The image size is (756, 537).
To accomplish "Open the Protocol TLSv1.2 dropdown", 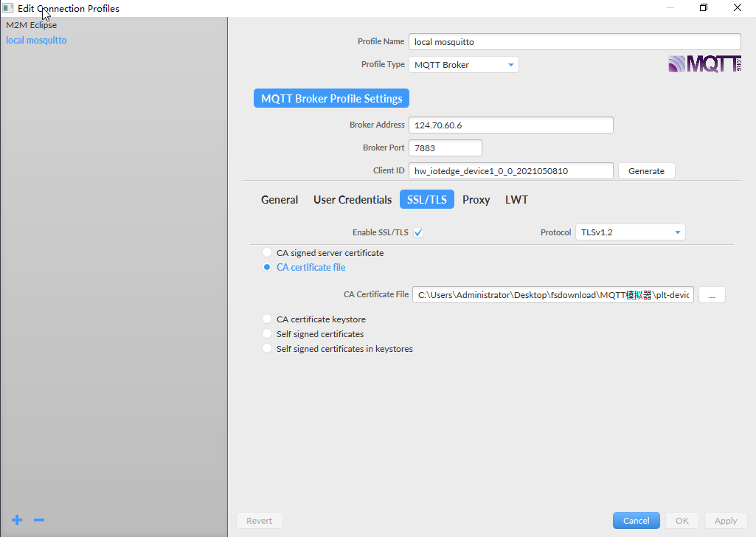I will (630, 232).
